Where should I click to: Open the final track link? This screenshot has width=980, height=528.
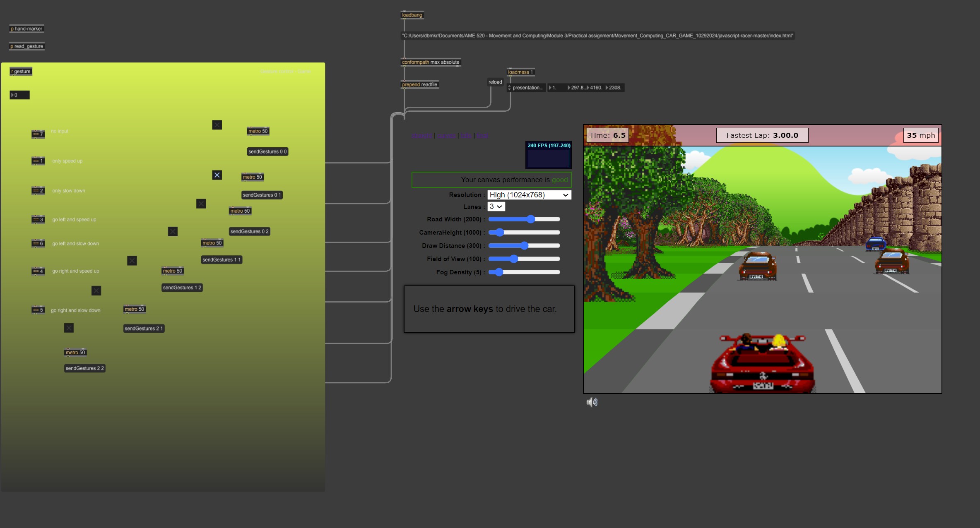point(482,135)
